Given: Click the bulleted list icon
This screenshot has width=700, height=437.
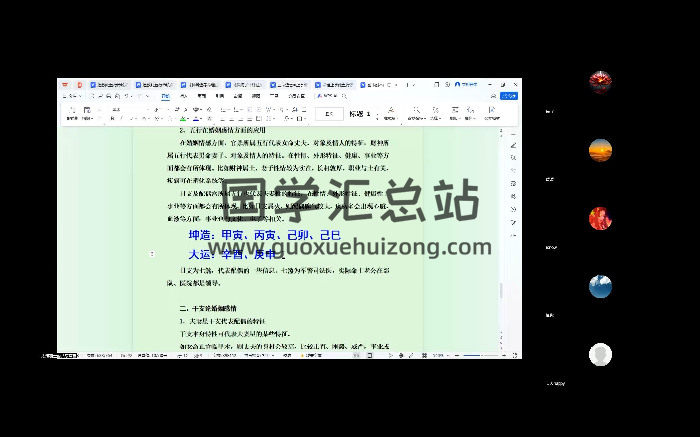Looking at the screenshot, I should [x=221, y=109].
